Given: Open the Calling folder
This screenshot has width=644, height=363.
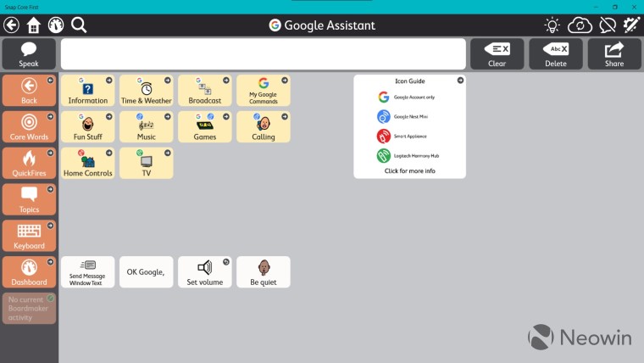Looking at the screenshot, I should [x=264, y=126].
